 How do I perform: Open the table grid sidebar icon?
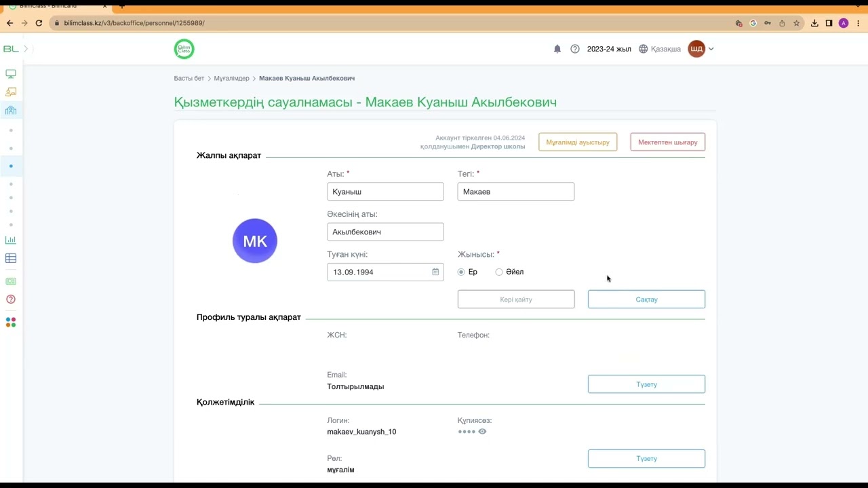11,258
